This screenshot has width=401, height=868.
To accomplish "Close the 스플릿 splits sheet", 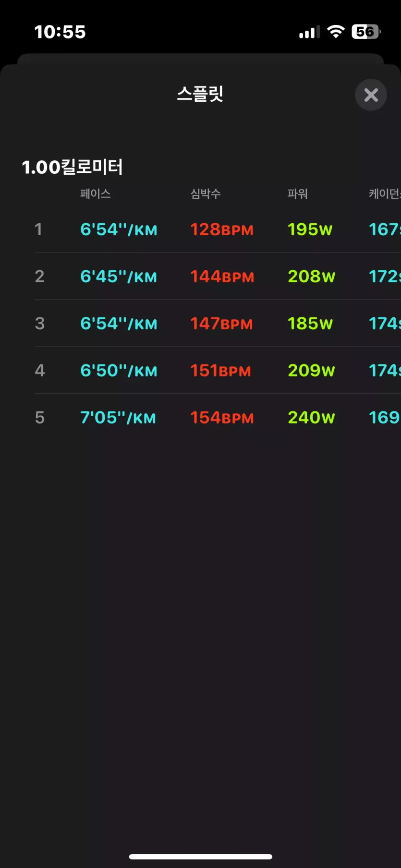I will [x=371, y=95].
